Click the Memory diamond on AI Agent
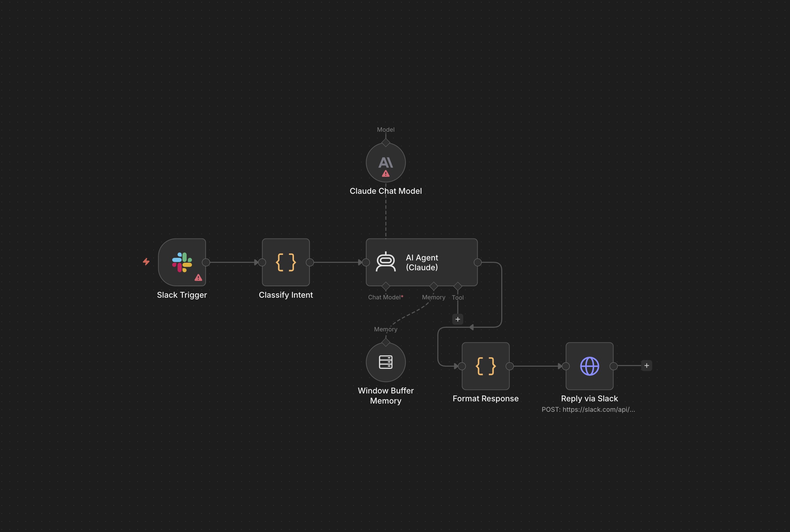Screen dimensions: 790x532 [x=434, y=286]
